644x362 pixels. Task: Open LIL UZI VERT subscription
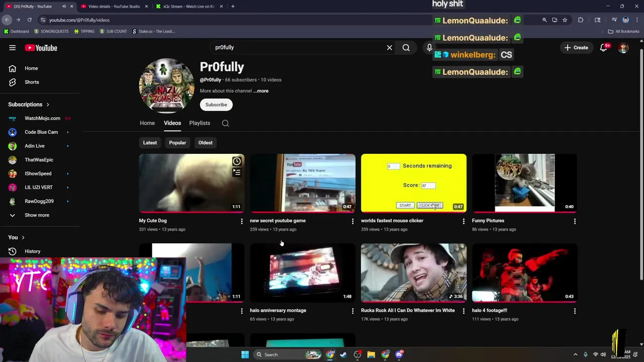click(40, 188)
